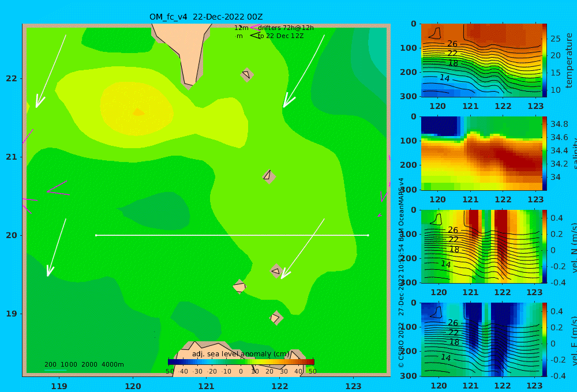The height and width of the screenshot is (392, 577).
Task: Click tick 25 on temperature colorbar
Action: pos(555,39)
